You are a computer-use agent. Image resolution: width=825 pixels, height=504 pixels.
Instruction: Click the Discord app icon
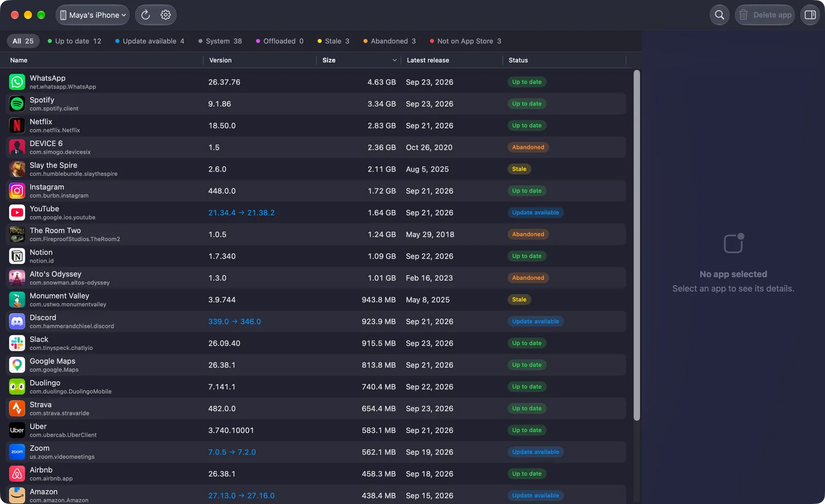click(x=17, y=322)
